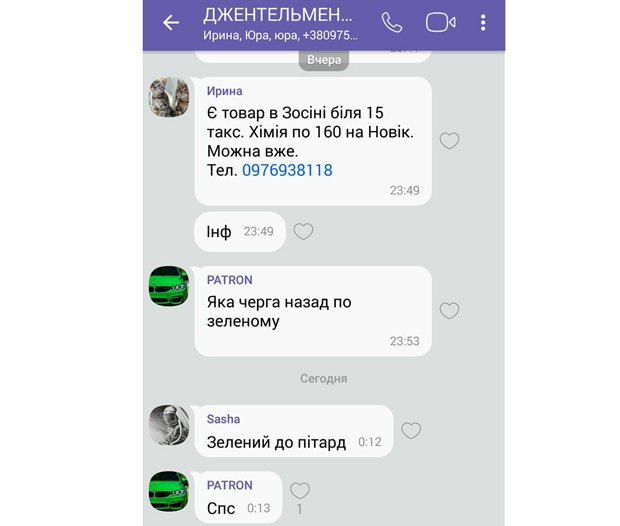The height and width of the screenshot is (526, 620).
Task: Tap the Sasha sender name label
Action: click(x=223, y=419)
